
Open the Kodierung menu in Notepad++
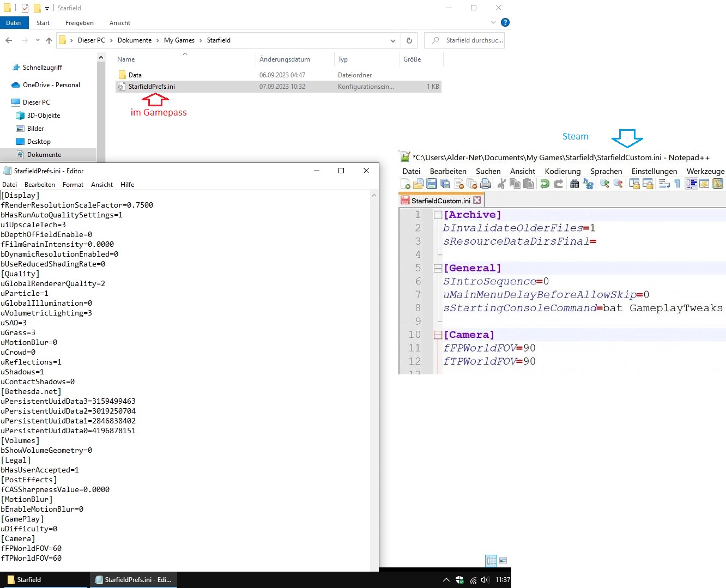[563, 171]
